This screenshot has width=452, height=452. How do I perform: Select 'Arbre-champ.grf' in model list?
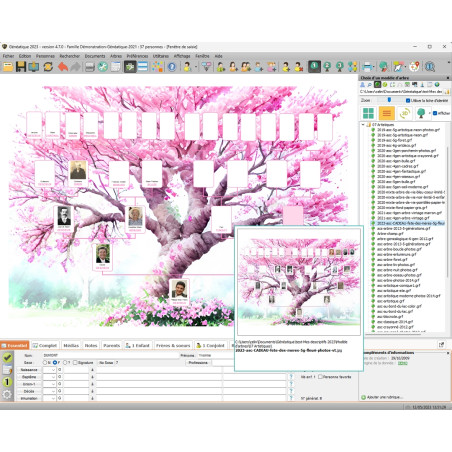pyautogui.click(x=390, y=233)
